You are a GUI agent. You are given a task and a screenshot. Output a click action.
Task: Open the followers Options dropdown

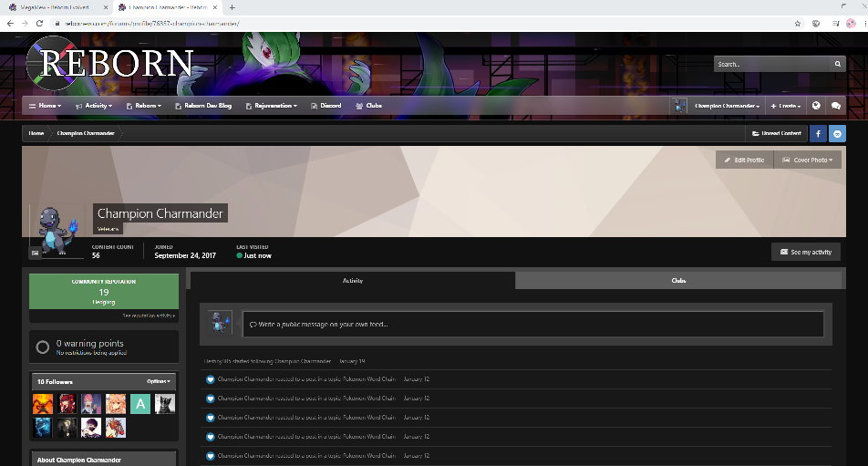159,381
